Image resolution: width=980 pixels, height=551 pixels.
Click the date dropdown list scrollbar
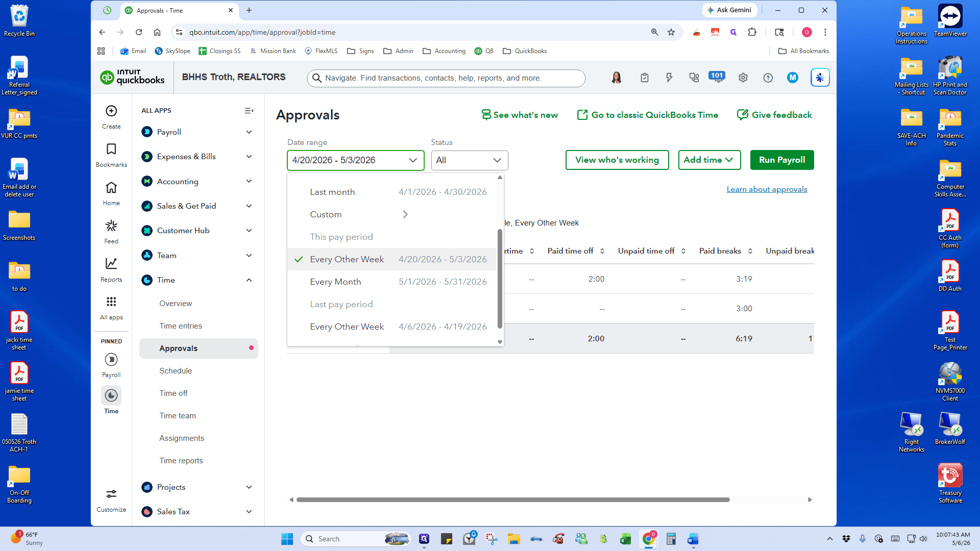pos(500,279)
